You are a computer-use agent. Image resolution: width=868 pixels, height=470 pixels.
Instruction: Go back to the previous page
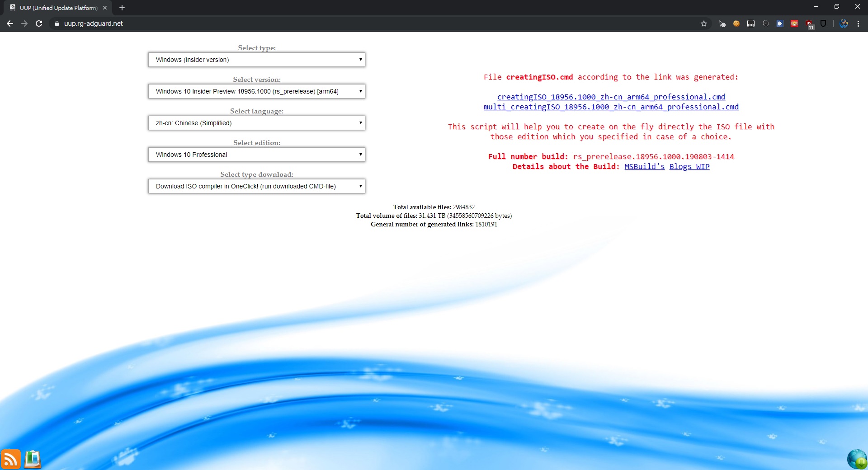(10, 23)
